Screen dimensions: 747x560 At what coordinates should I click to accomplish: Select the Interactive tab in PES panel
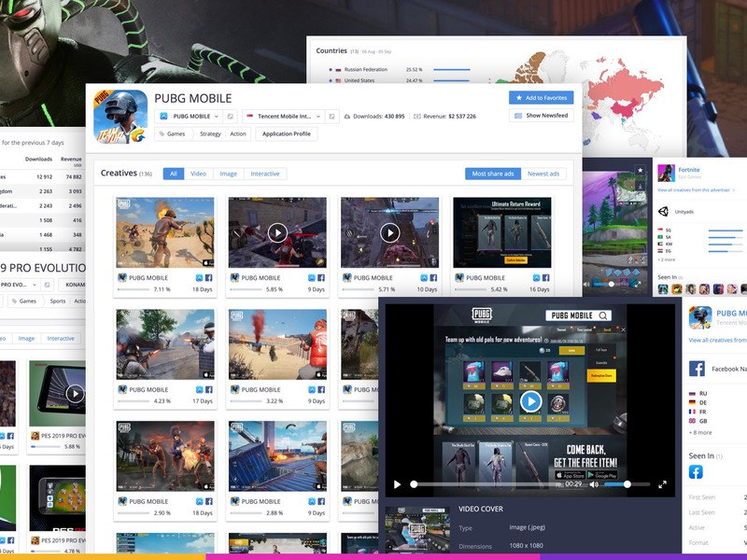point(61,338)
